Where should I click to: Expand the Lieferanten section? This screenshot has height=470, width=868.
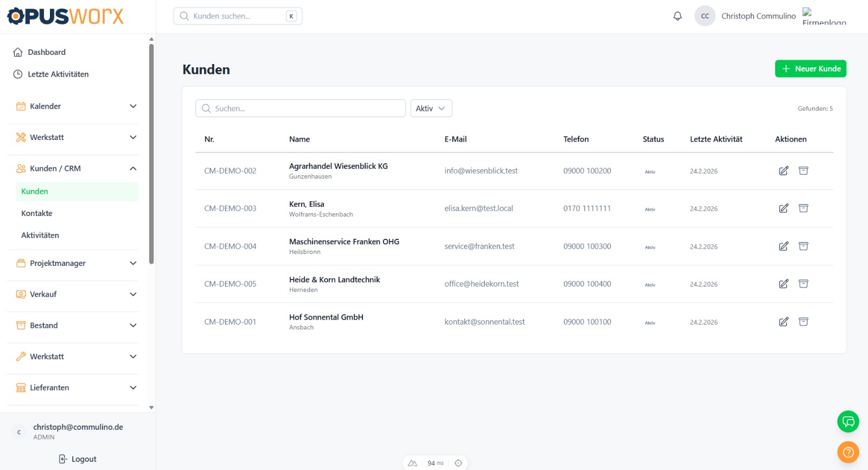coord(77,388)
